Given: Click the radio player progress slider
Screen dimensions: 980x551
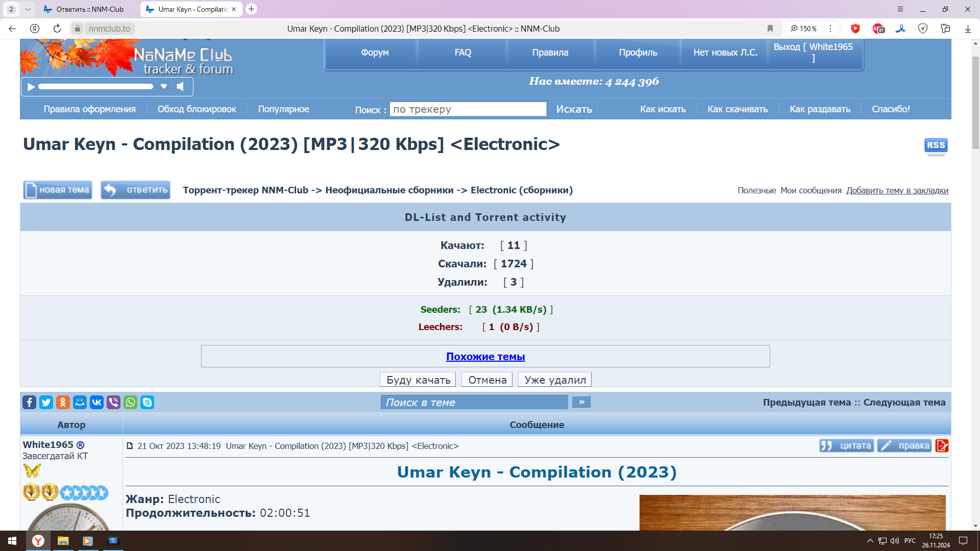Looking at the screenshot, I should [95, 87].
